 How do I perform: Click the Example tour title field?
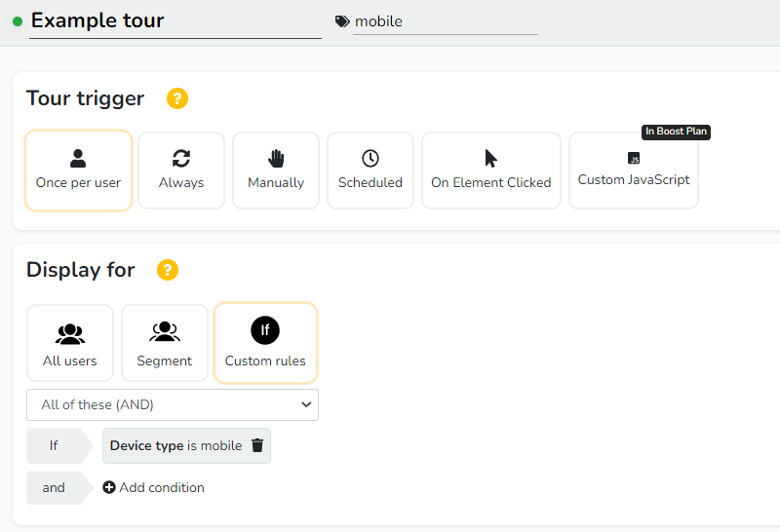pos(175,21)
